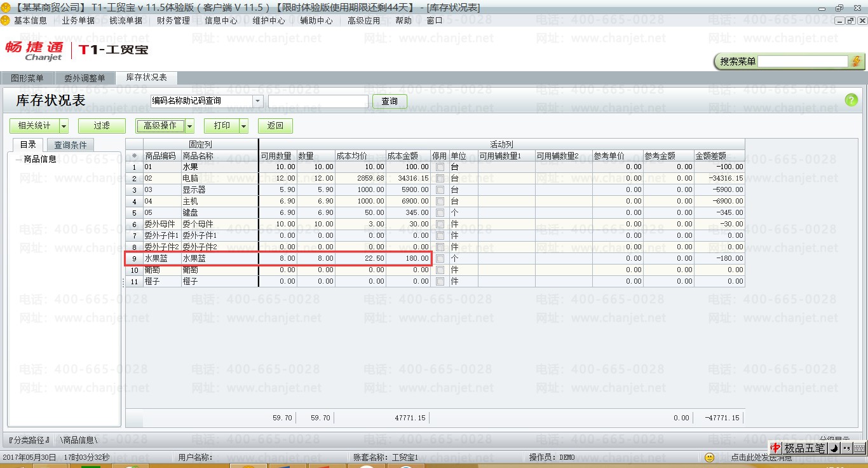Sort by the 成本均价 column header

point(360,156)
